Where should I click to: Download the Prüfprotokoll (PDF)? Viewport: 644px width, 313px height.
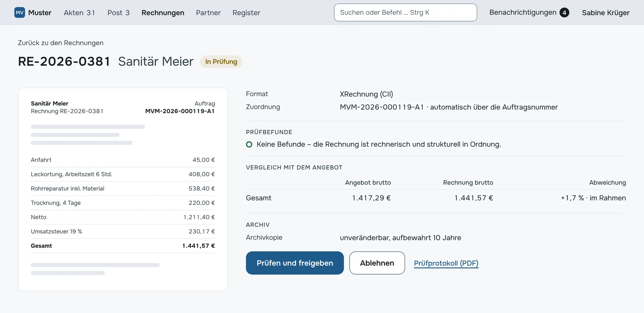(x=446, y=263)
